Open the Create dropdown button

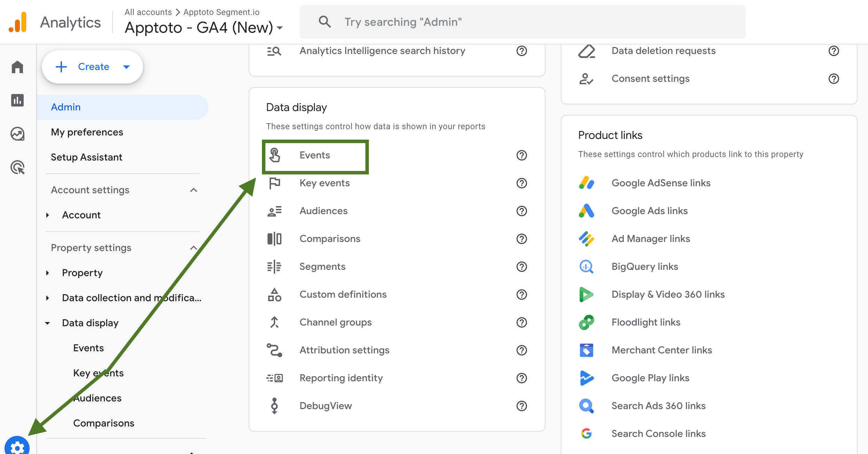pos(92,67)
